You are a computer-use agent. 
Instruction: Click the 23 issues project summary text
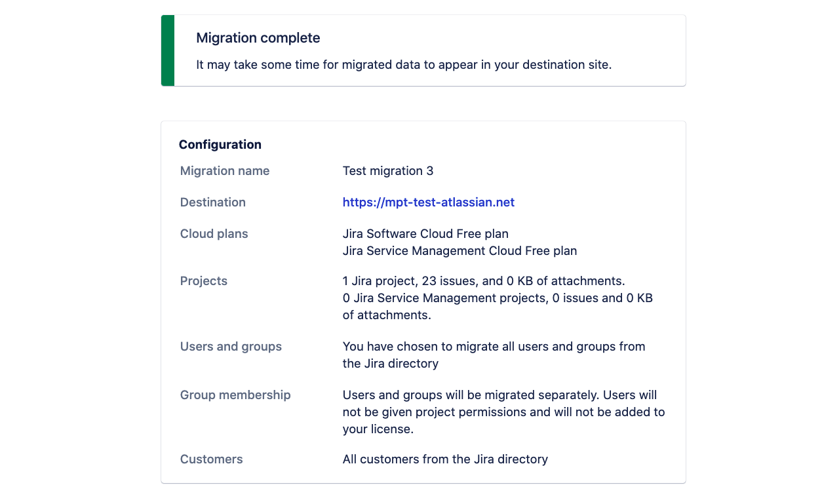[483, 281]
